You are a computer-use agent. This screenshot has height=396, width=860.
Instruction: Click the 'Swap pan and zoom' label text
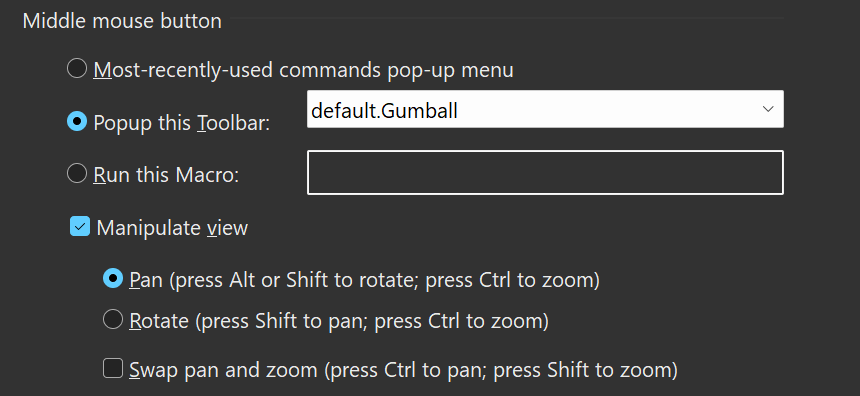tap(223, 370)
